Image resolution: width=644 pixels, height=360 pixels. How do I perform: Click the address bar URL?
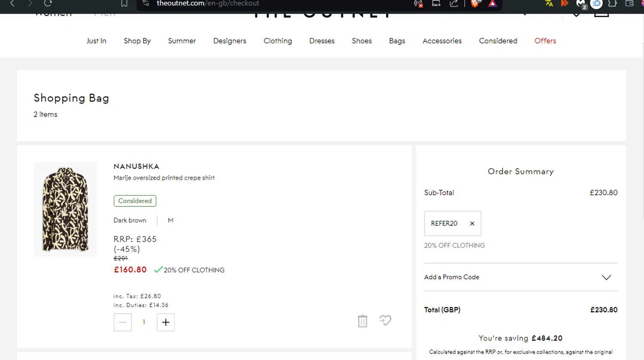pyautogui.click(x=208, y=3)
